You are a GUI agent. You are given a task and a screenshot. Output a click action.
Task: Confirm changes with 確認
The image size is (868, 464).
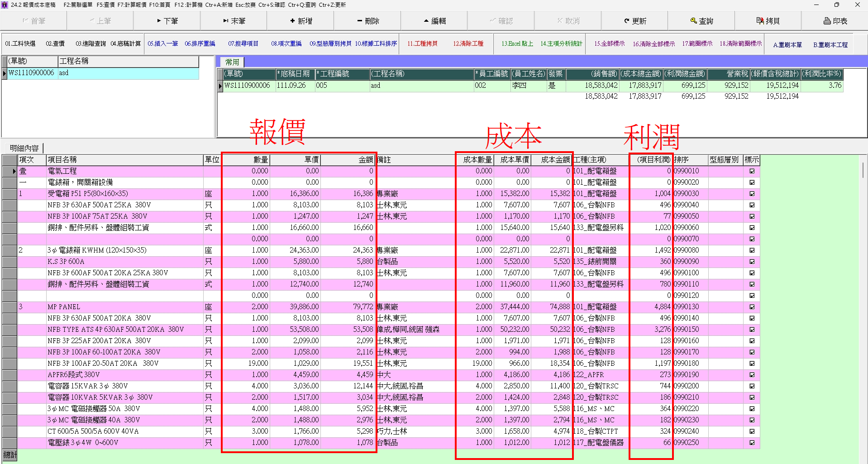point(501,21)
